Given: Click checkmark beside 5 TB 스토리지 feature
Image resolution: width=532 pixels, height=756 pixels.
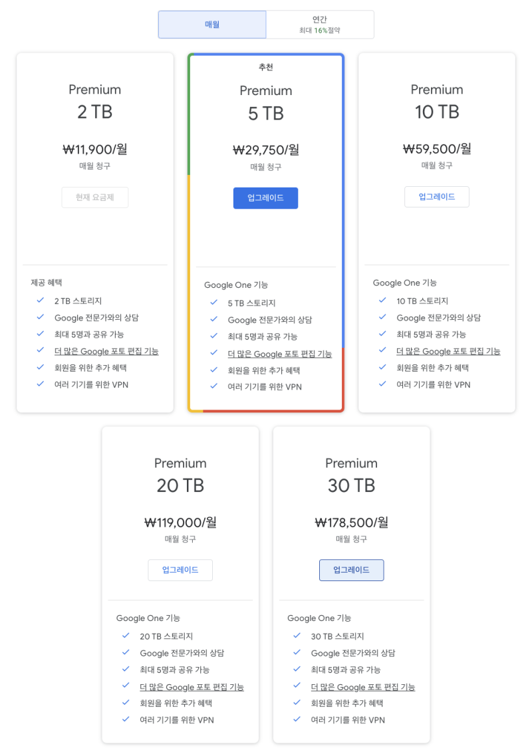Looking at the screenshot, I should [x=213, y=304].
